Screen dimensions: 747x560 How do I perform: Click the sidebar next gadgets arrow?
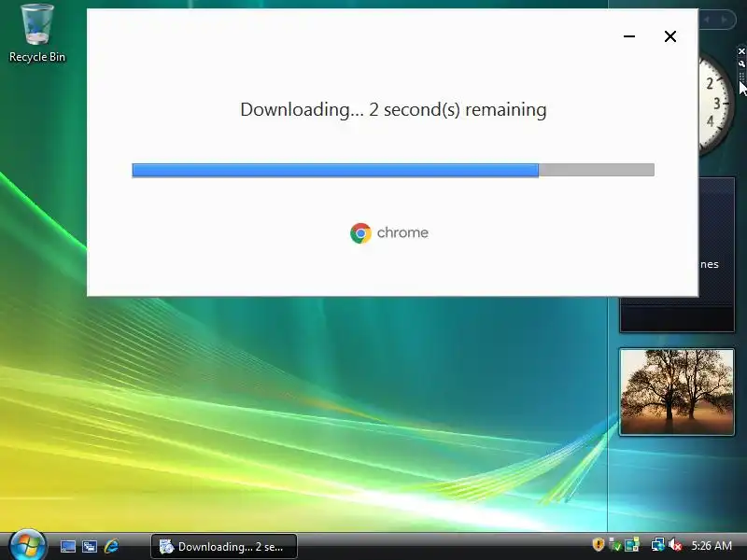[x=725, y=20]
